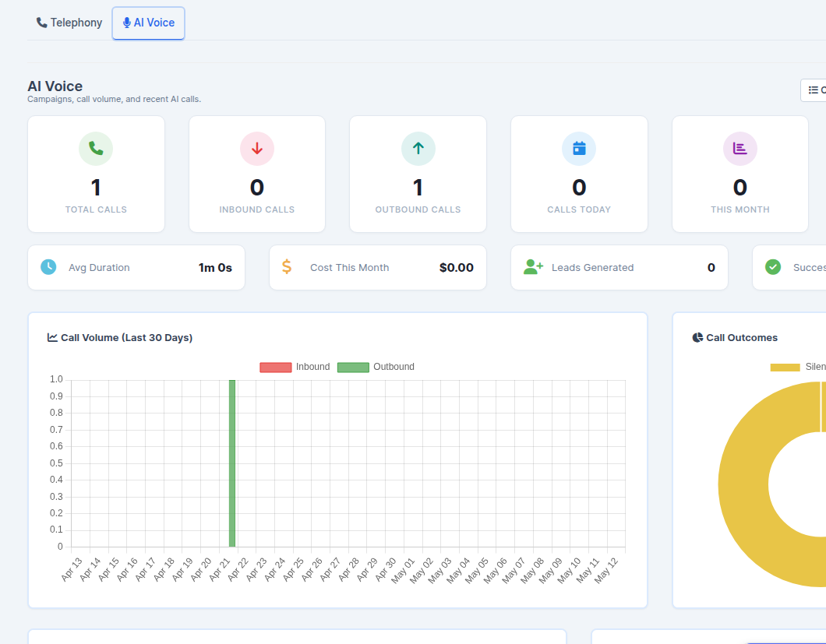This screenshot has width=826, height=644.
Task: Toggle the Outbound legend swatch
Action: (353, 367)
